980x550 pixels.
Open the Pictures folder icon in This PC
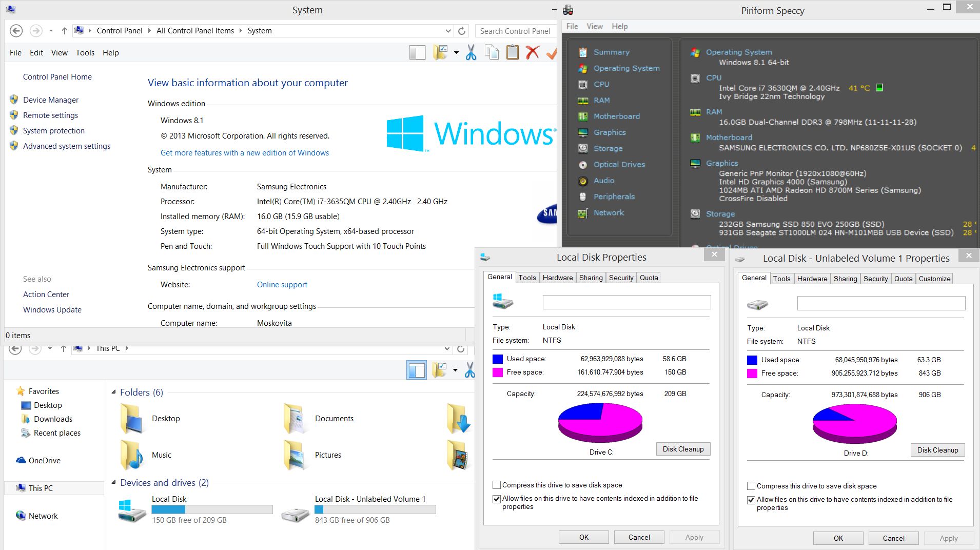(295, 455)
